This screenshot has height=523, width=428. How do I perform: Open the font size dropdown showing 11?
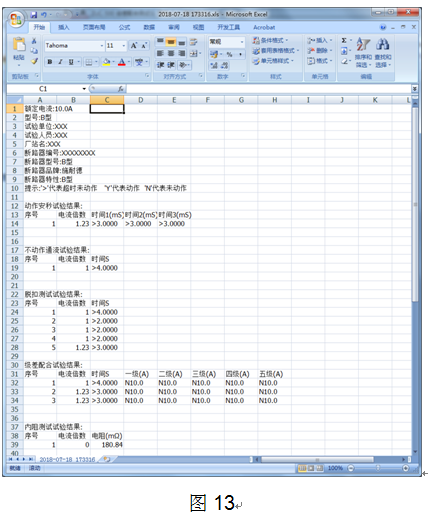pos(124,45)
